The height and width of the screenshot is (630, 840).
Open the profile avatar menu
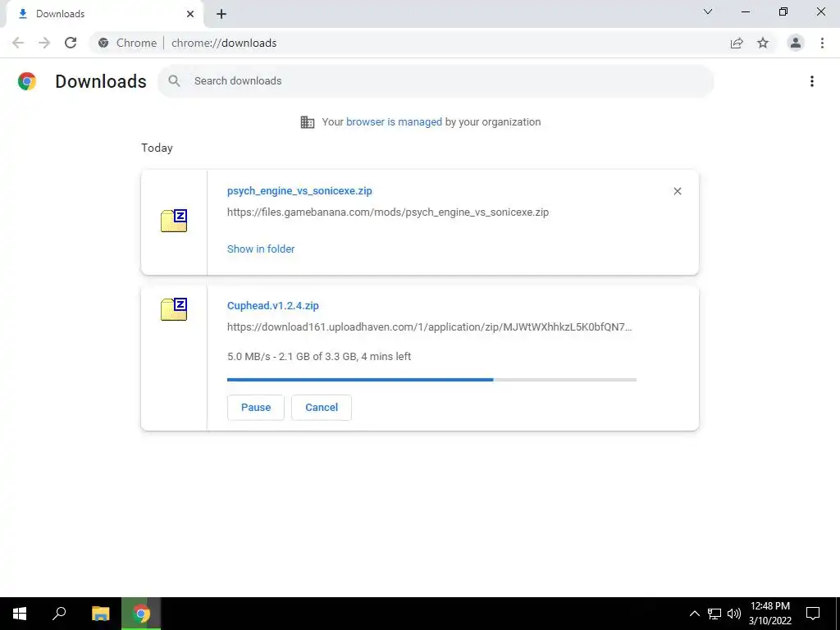tap(796, 43)
